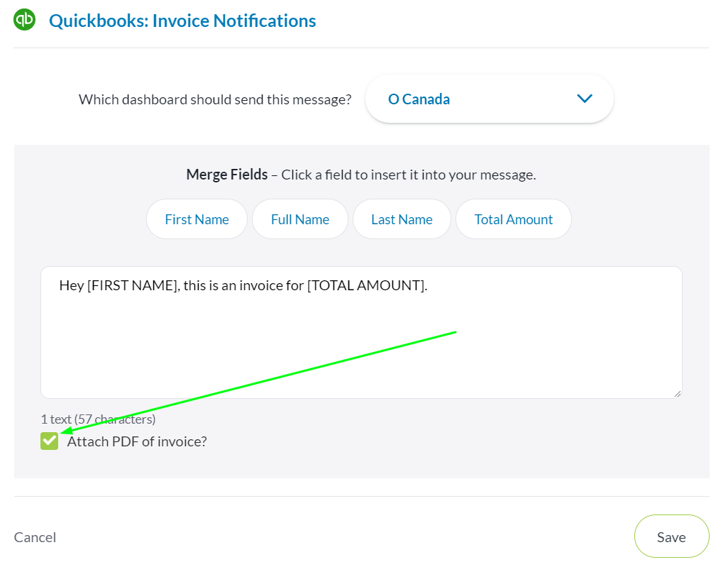Click the green QuickBooks logo icon
This screenshot has height=567, width=728.
(x=25, y=20)
